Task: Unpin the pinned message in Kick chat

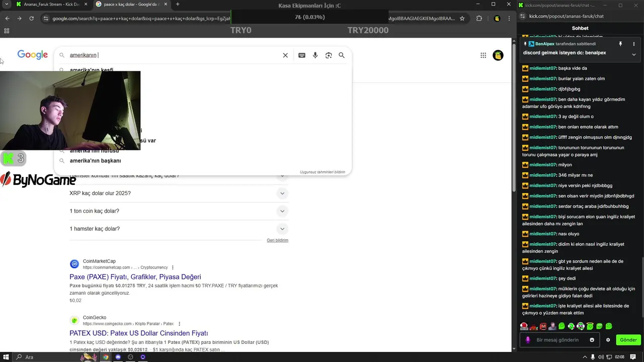Action: (x=620, y=44)
